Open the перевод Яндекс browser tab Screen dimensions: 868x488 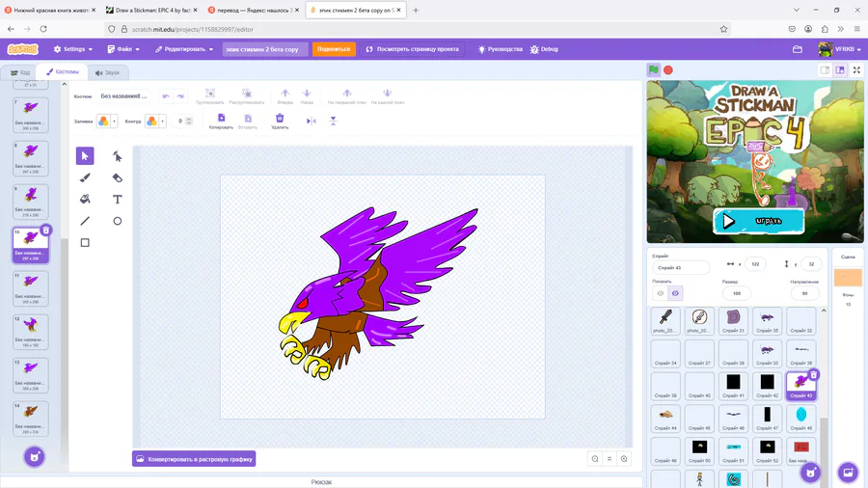point(253,10)
